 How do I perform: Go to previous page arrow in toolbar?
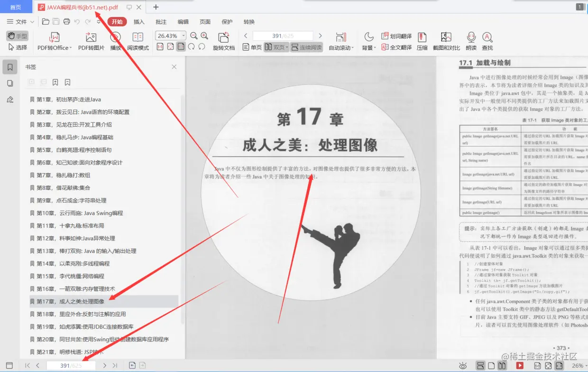(246, 36)
